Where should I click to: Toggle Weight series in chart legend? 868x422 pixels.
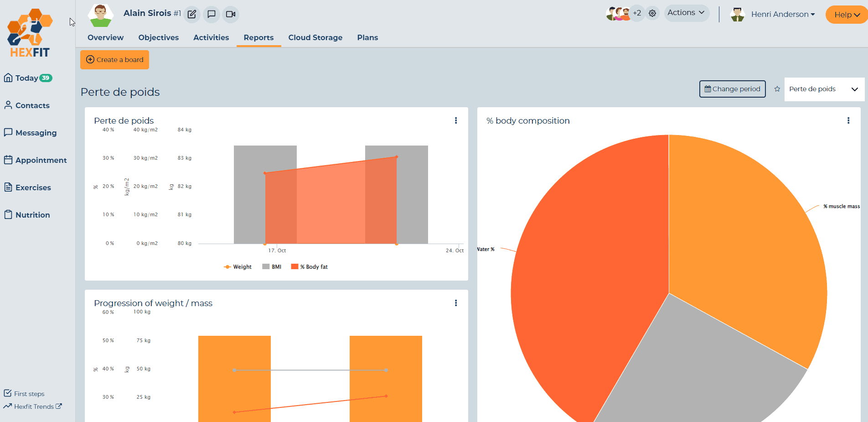pos(238,267)
